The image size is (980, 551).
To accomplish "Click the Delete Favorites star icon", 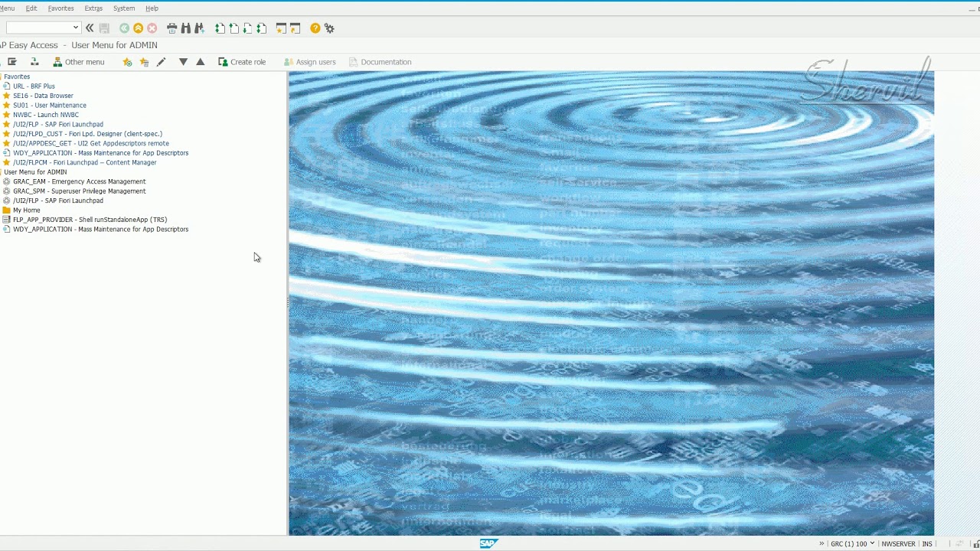I will point(144,62).
